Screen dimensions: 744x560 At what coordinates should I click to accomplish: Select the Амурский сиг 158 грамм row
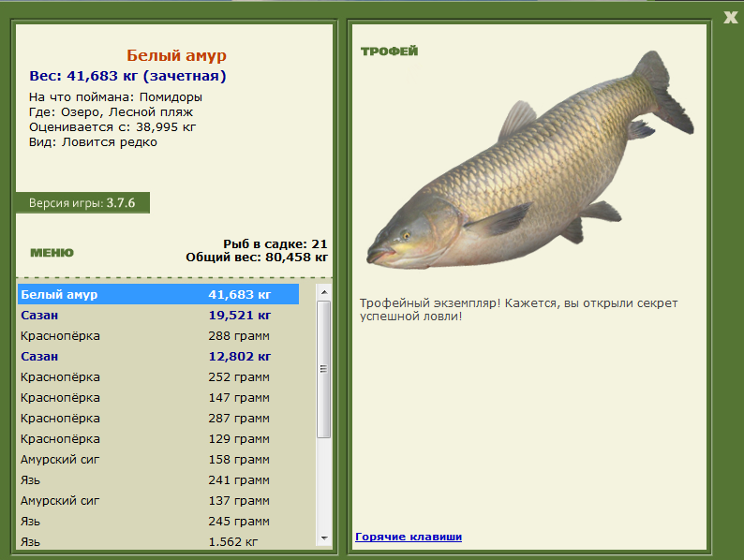(158, 460)
